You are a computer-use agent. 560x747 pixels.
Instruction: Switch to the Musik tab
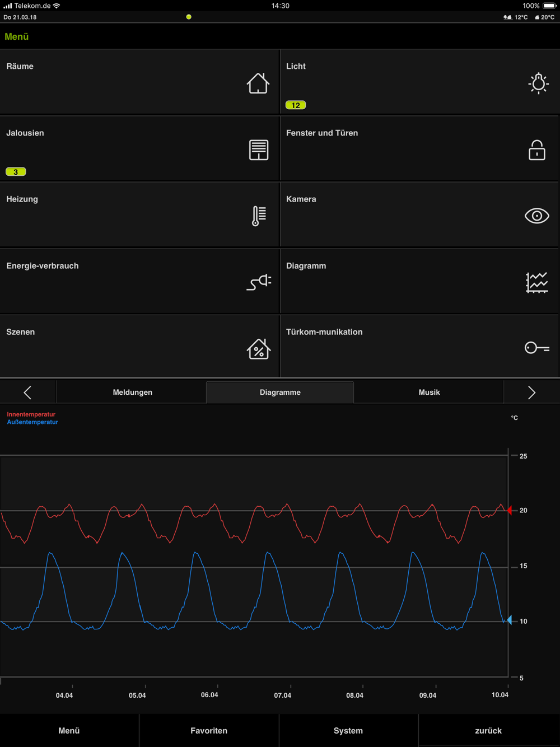pos(429,392)
